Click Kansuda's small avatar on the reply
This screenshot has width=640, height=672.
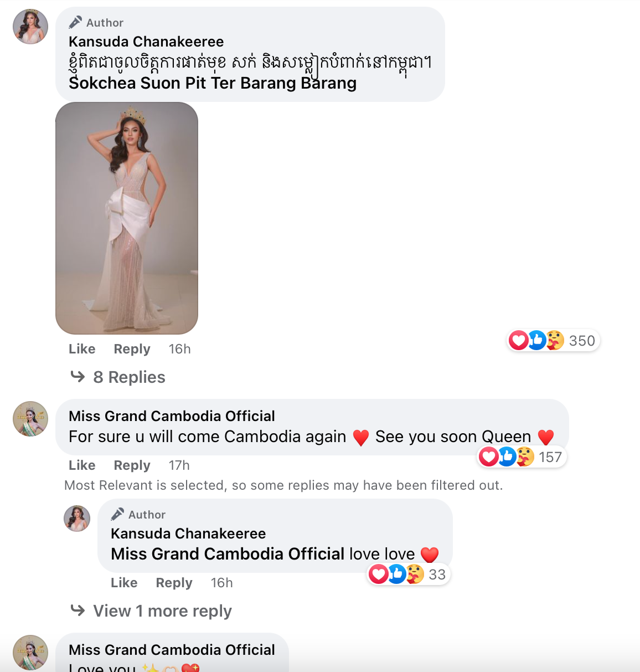[77, 519]
